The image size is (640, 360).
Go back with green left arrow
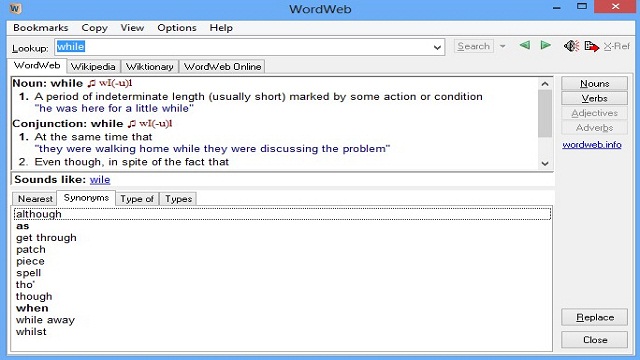[525, 45]
